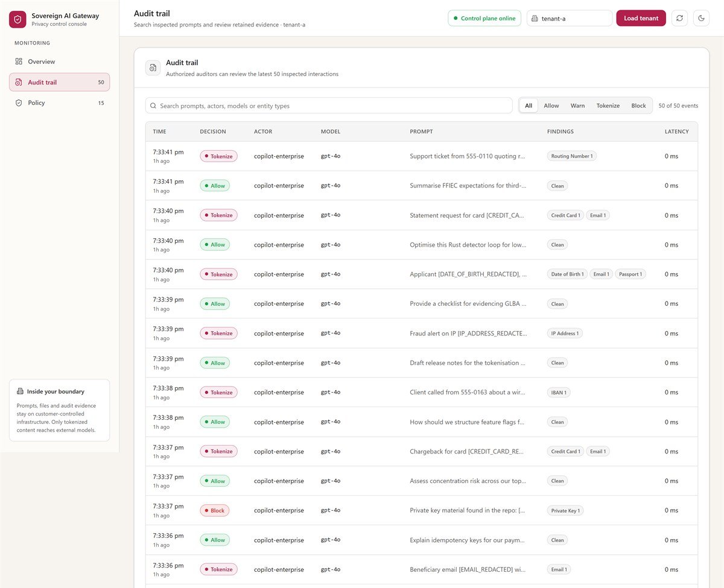Click prompt 'Assess concentration risk across our top...'
Image resolution: width=724 pixels, height=588 pixels.
468,481
